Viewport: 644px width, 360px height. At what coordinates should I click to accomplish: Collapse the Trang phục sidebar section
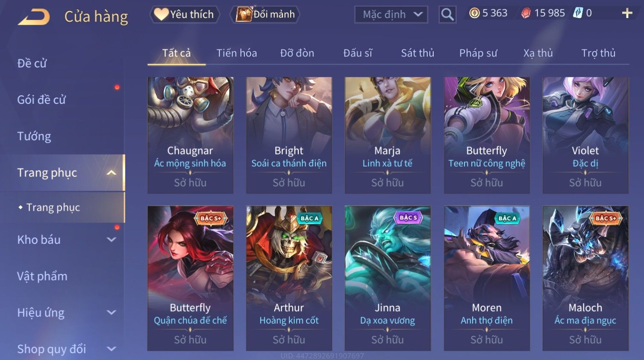pyautogui.click(x=111, y=173)
